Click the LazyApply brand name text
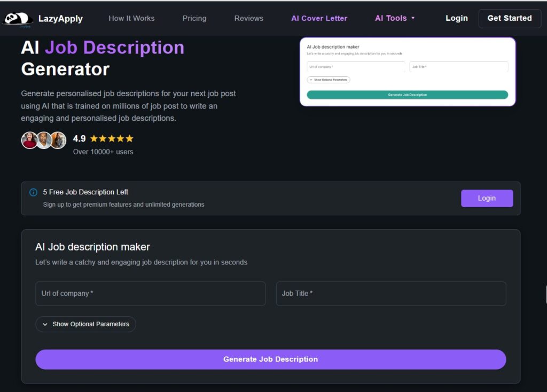Image resolution: width=547 pixels, height=392 pixels. [x=60, y=19]
